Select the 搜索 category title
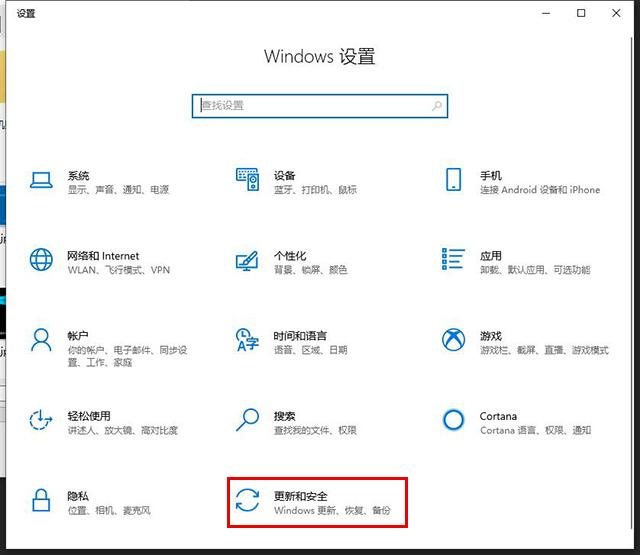 click(x=284, y=416)
